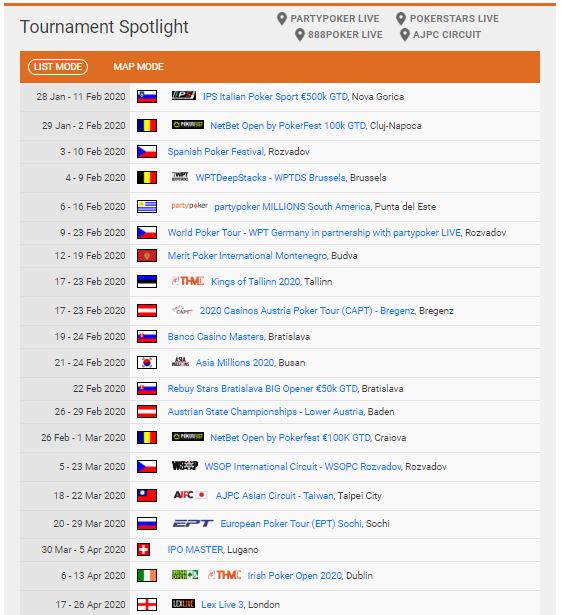This screenshot has height=615, width=561.
Task: Switch to Map Mode view
Action: pos(138,67)
